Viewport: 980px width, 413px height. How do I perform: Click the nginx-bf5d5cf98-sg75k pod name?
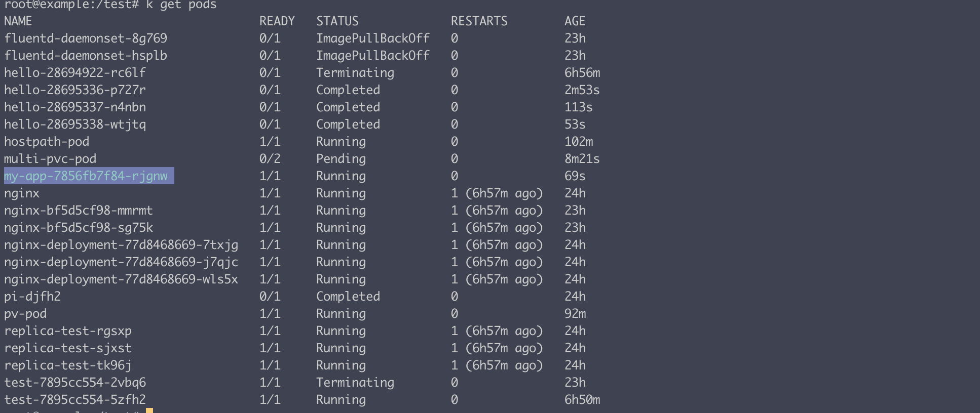(x=79, y=228)
